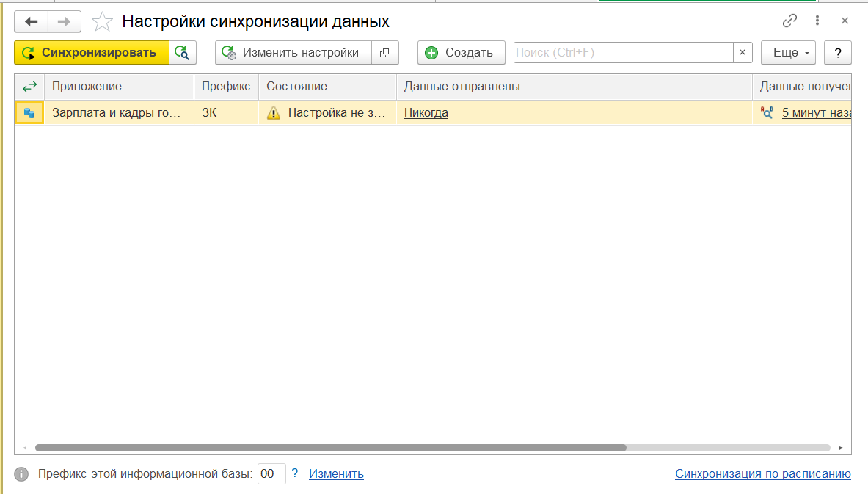Image resolution: width=868 pixels, height=494 pixels.
Task: Expand the Еще dropdown menu
Action: click(788, 53)
